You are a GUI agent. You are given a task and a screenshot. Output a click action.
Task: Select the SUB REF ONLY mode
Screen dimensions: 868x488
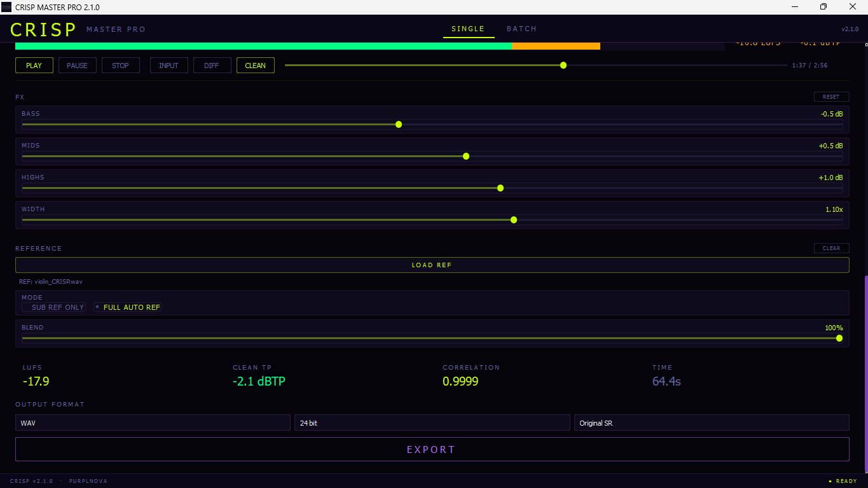pos(53,307)
